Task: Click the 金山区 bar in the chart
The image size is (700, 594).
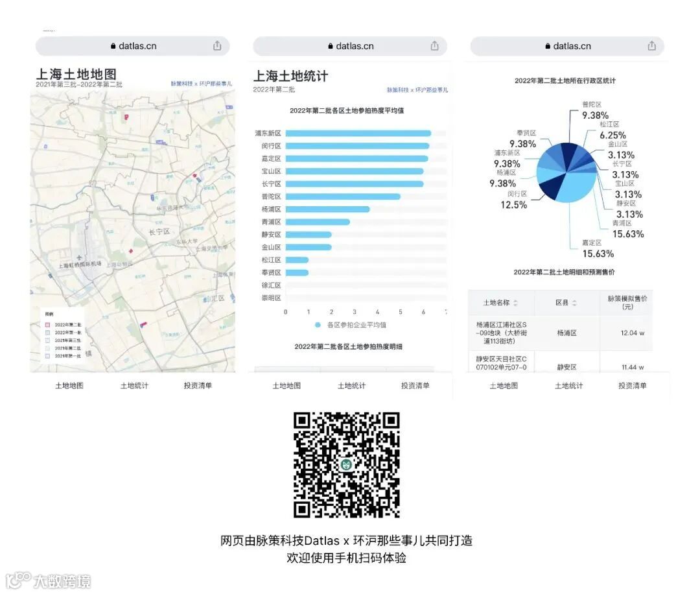Action: tap(309, 247)
